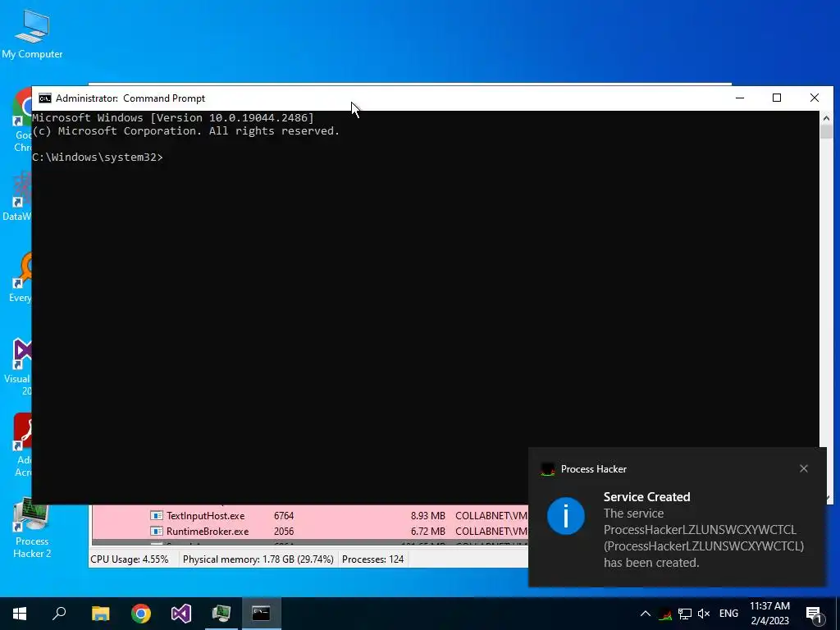The height and width of the screenshot is (630, 840).
Task: Show hidden system tray icons
Action: [x=646, y=614]
